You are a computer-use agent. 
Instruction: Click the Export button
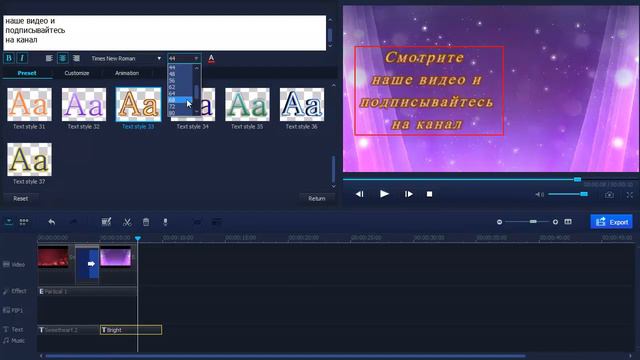point(611,222)
